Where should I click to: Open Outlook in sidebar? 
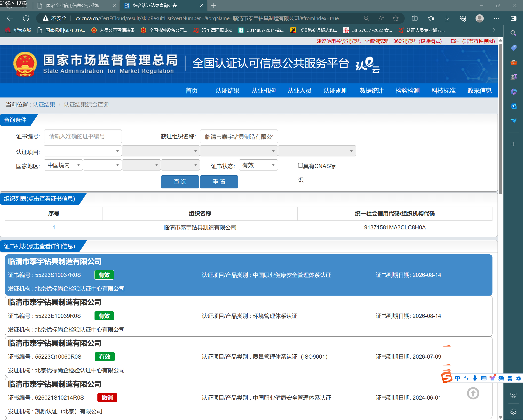513,106
